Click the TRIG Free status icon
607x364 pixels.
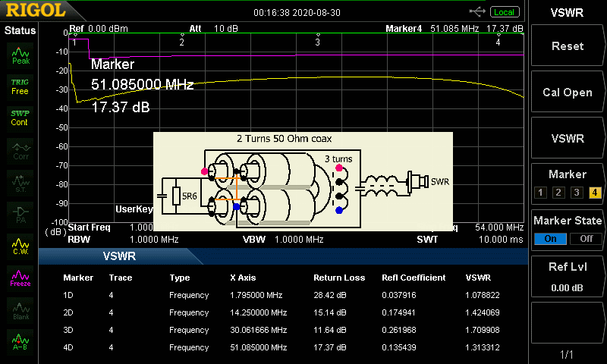click(x=20, y=86)
